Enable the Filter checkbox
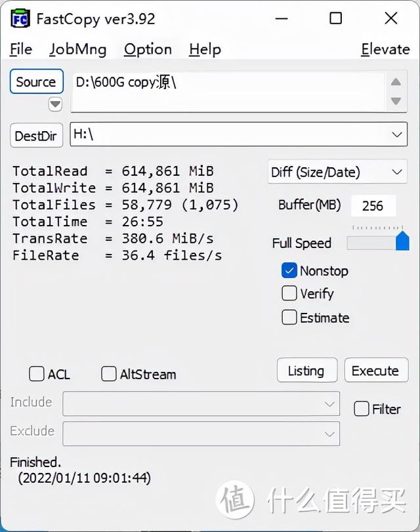 (361, 409)
